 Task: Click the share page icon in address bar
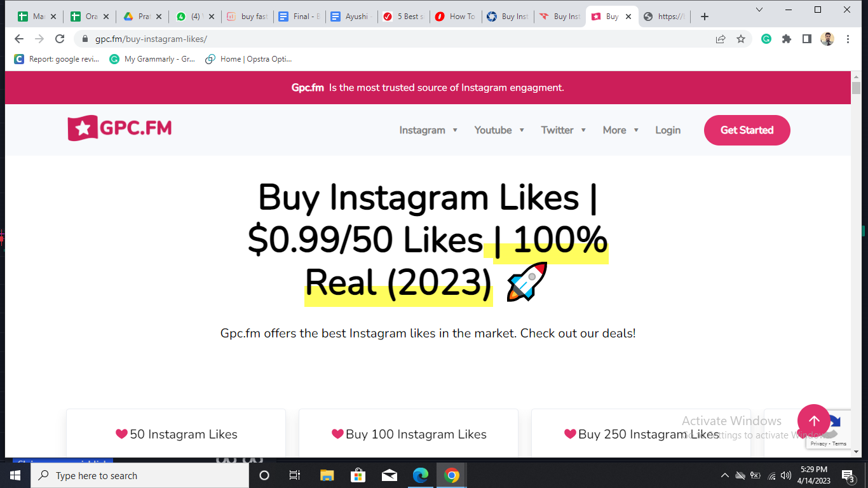(721, 39)
